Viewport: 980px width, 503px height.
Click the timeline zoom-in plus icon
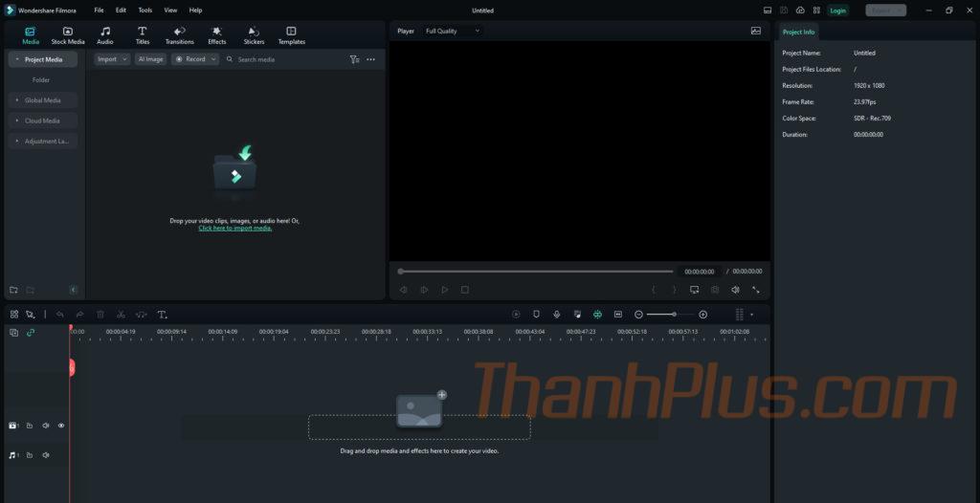(x=703, y=315)
